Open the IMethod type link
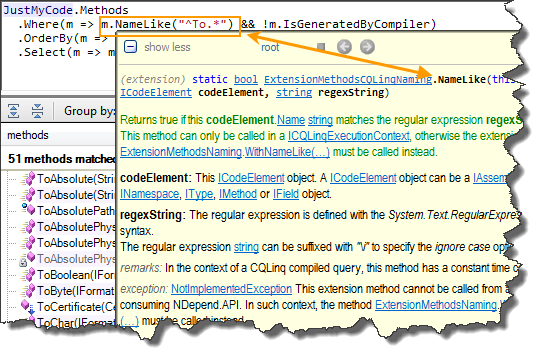 238,194
